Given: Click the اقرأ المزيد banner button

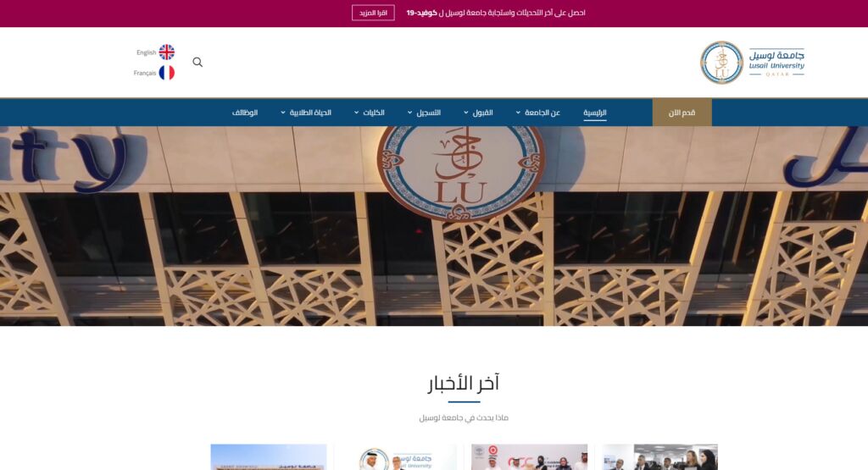Looking at the screenshot, I should pyautogui.click(x=373, y=13).
